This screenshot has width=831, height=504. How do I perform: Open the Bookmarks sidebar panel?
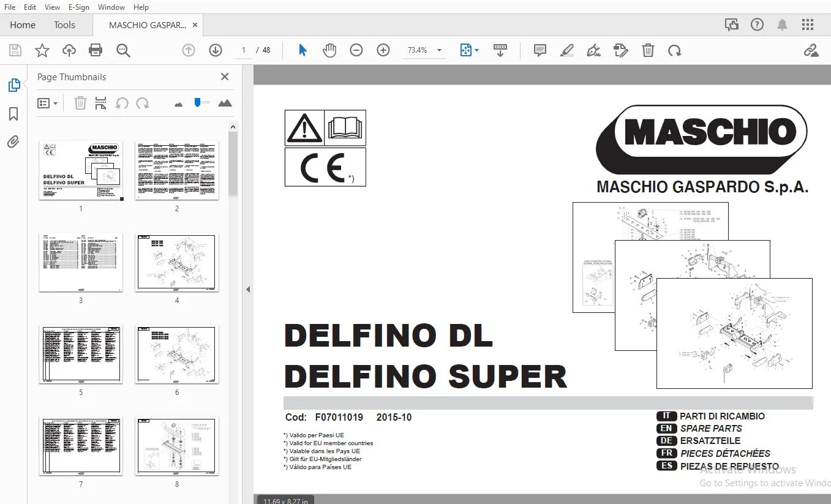13,114
